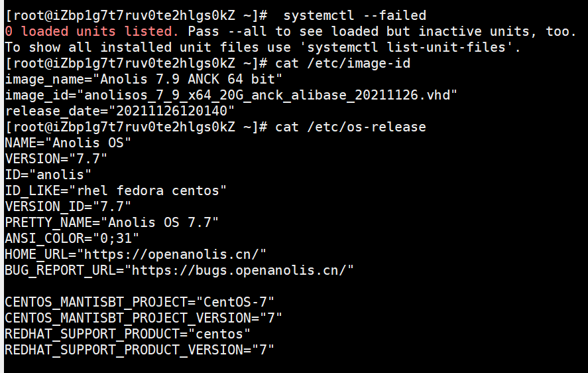Click the REDHAT_SUPPORT_PRODUCT="centos" line
The image size is (588, 373).
click(x=128, y=334)
